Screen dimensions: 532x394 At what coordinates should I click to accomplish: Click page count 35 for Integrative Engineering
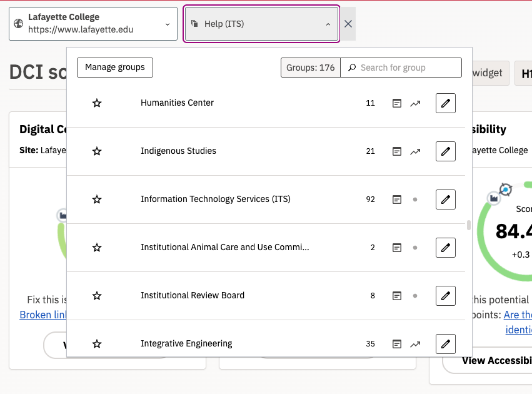[370, 344]
